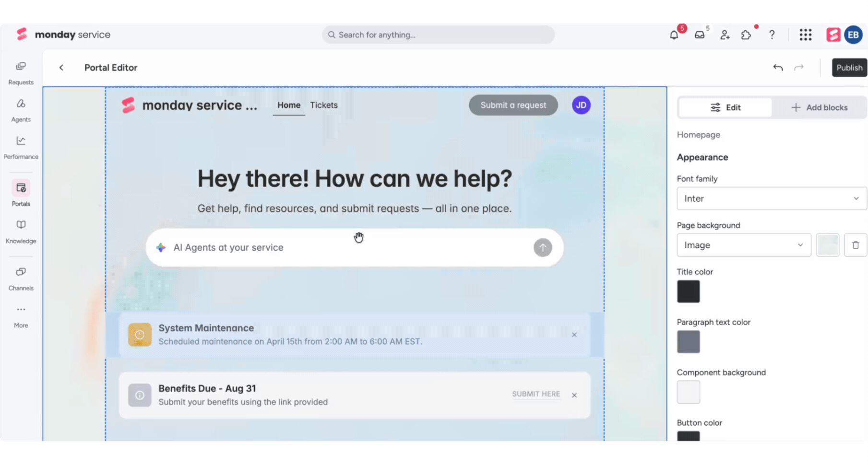Pick the Title color swatch
Viewport: 868px width, 465px height.
coord(689,291)
